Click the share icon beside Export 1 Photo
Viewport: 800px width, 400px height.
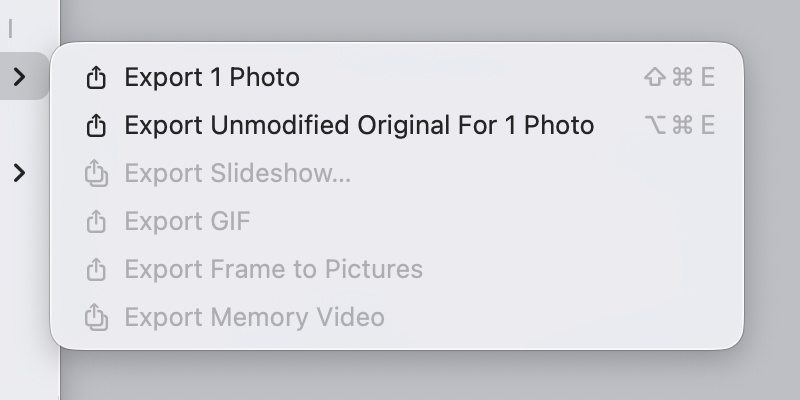pos(96,77)
